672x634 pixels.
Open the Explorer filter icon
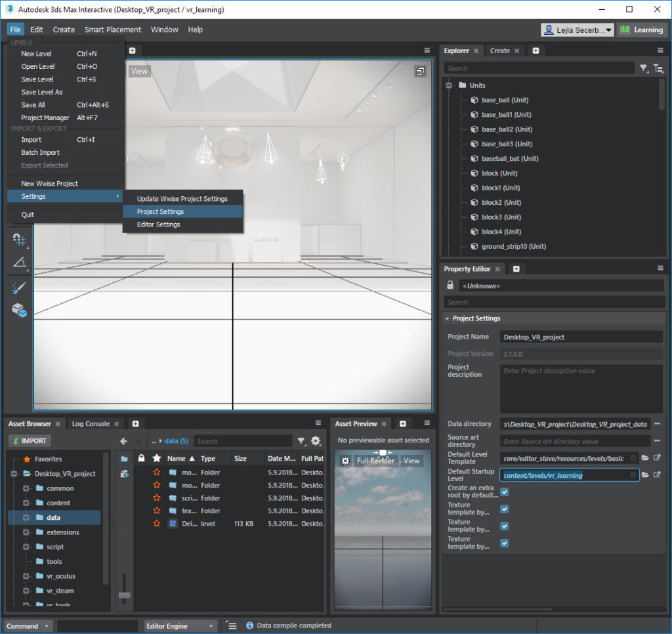(644, 68)
